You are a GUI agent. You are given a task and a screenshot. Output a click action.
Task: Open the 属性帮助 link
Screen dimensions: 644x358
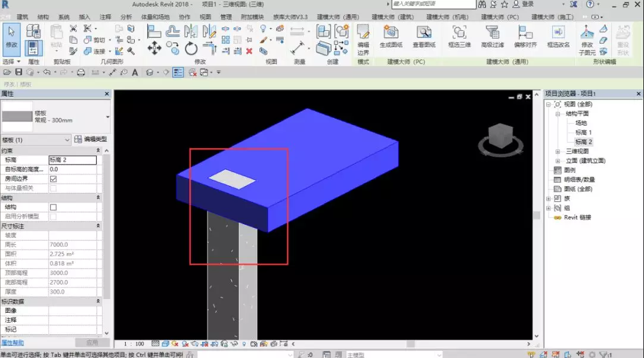[x=13, y=343]
